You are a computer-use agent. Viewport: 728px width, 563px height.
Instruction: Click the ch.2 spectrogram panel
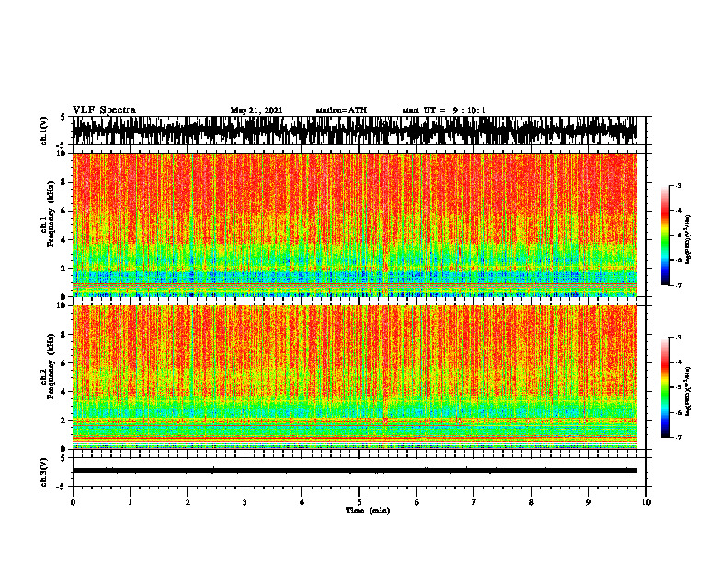coord(355,377)
